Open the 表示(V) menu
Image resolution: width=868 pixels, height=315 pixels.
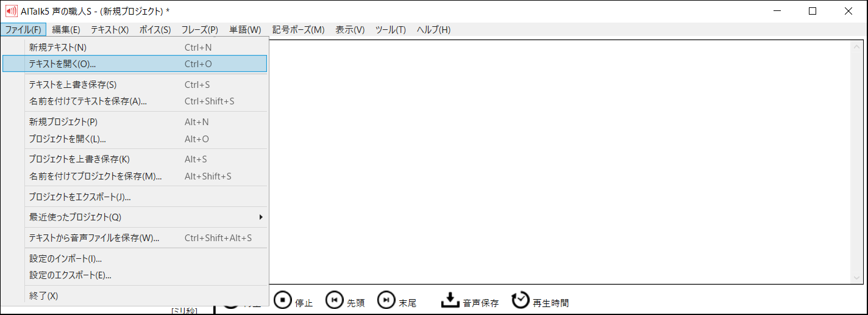click(350, 29)
